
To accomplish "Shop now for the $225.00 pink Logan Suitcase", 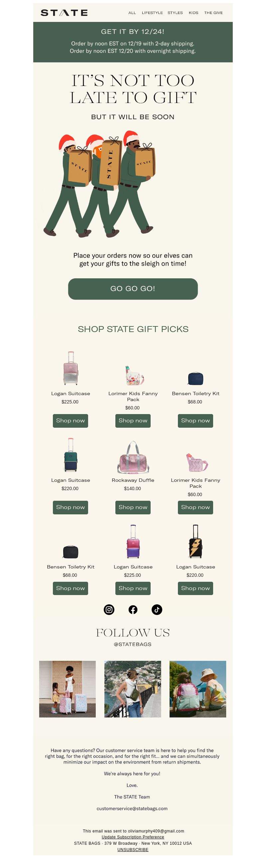I will (70, 420).
